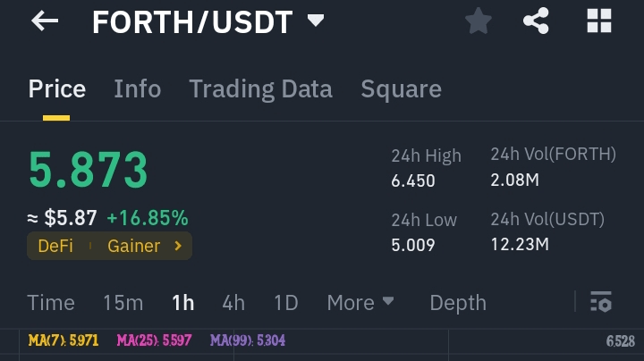
Task: Switch to the Trading Data tab
Action: point(260,89)
